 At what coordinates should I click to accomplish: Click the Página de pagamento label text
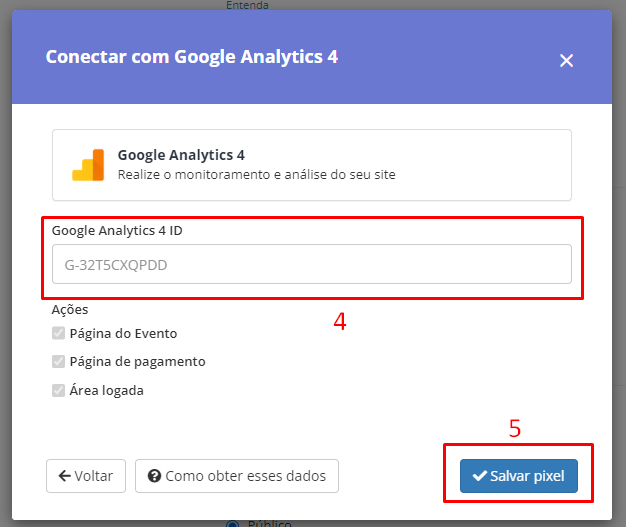click(137, 362)
